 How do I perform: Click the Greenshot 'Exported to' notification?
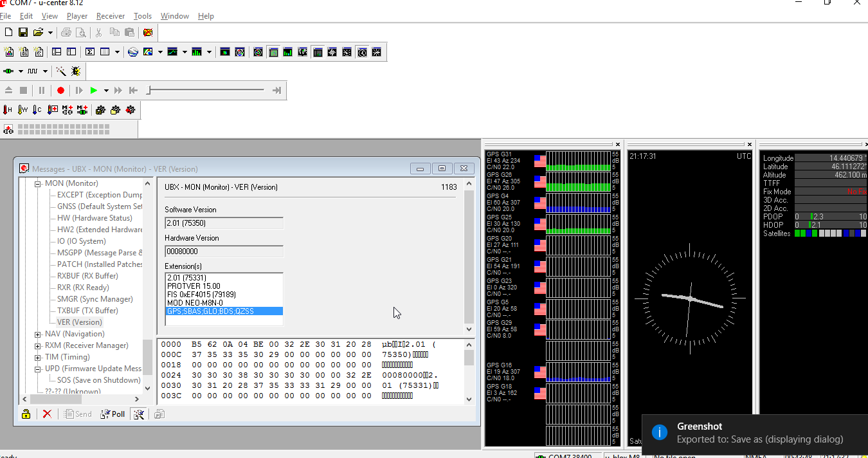pos(755,433)
